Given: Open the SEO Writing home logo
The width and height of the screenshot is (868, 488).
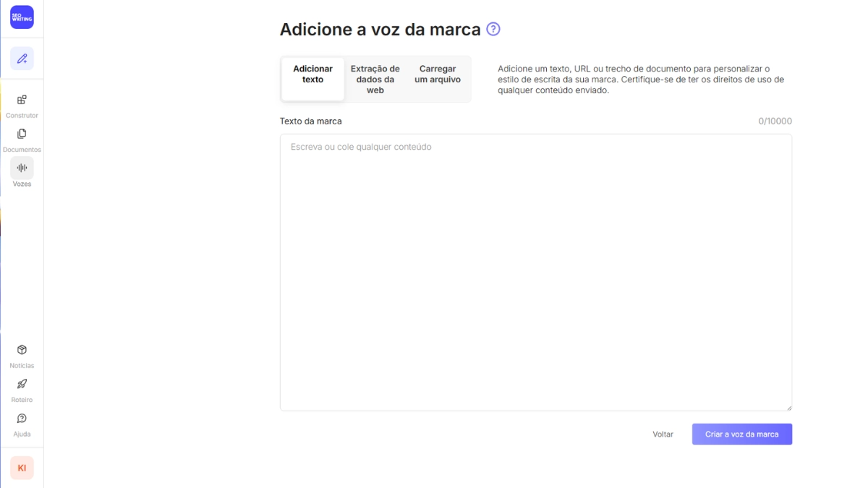Looking at the screenshot, I should [22, 17].
